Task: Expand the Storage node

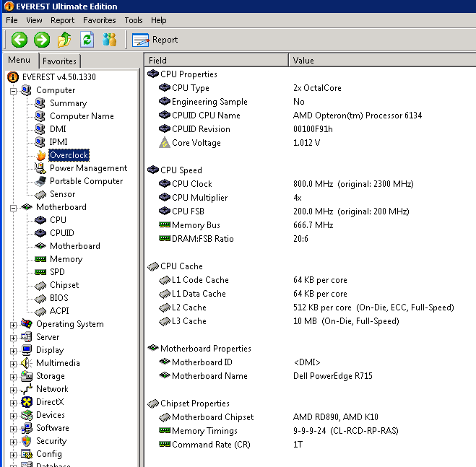Action: [x=13, y=377]
